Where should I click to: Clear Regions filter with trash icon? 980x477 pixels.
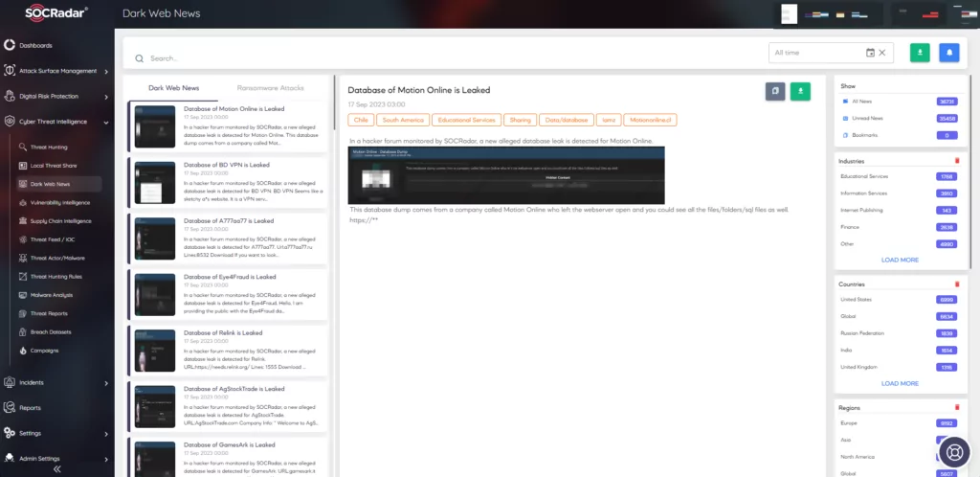click(x=957, y=408)
